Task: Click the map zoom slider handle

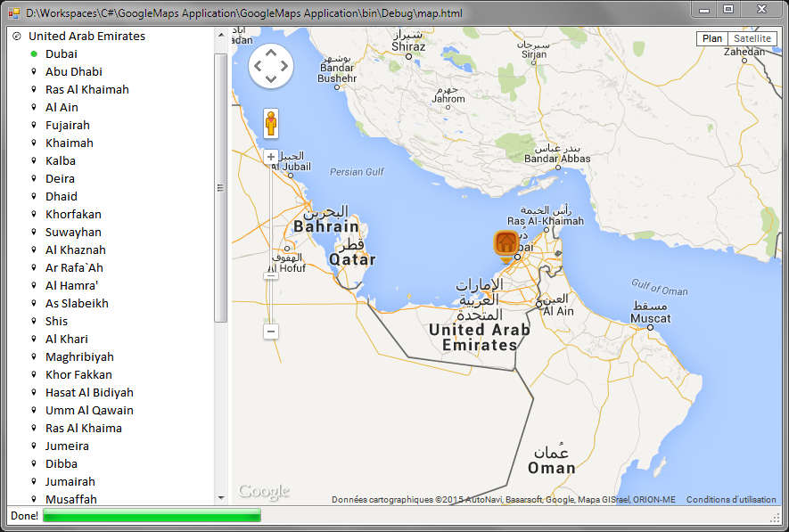Action: (x=271, y=275)
